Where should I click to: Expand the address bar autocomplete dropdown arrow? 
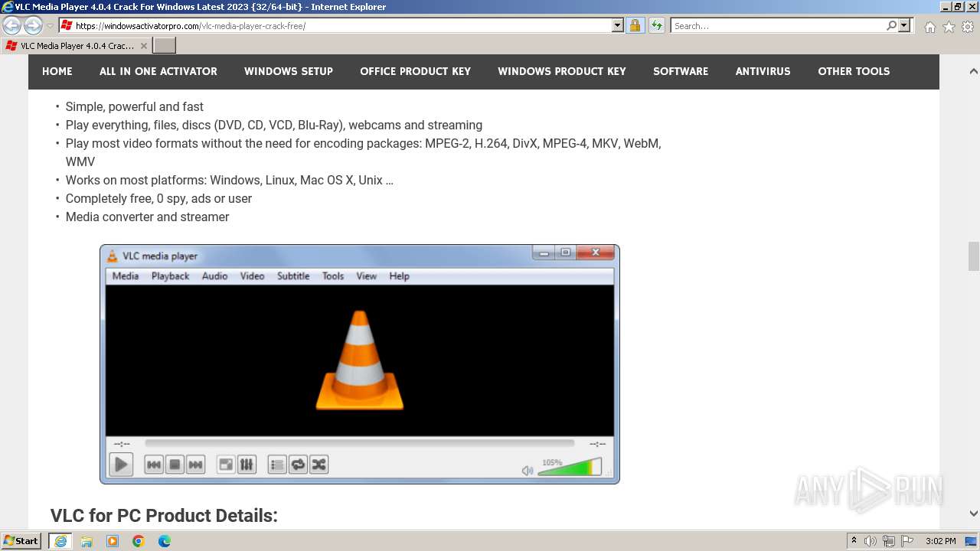coord(618,26)
